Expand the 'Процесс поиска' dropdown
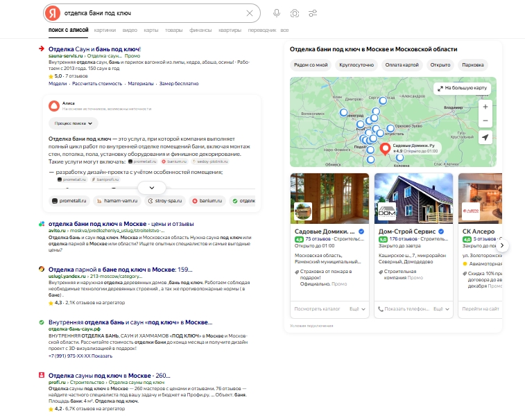This screenshot has width=525, height=420. point(73,123)
